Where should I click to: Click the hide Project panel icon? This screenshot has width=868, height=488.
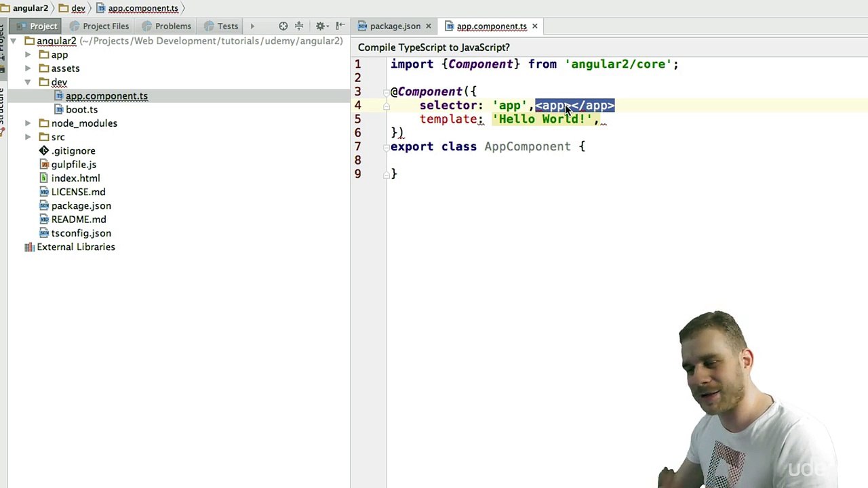[x=340, y=26]
